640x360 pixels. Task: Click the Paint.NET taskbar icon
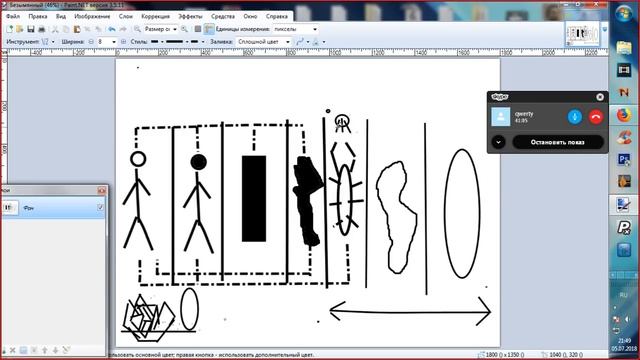point(624,204)
